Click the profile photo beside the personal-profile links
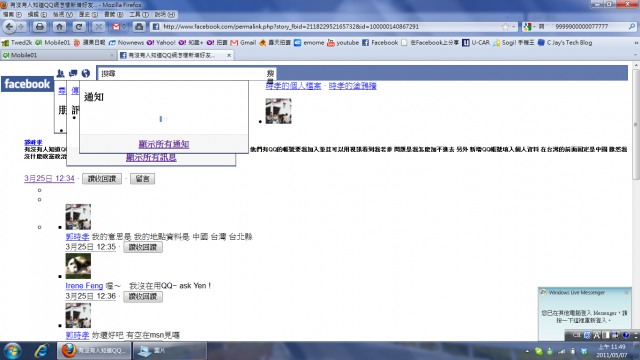Viewport: 640px width, 360px height. click(278, 111)
